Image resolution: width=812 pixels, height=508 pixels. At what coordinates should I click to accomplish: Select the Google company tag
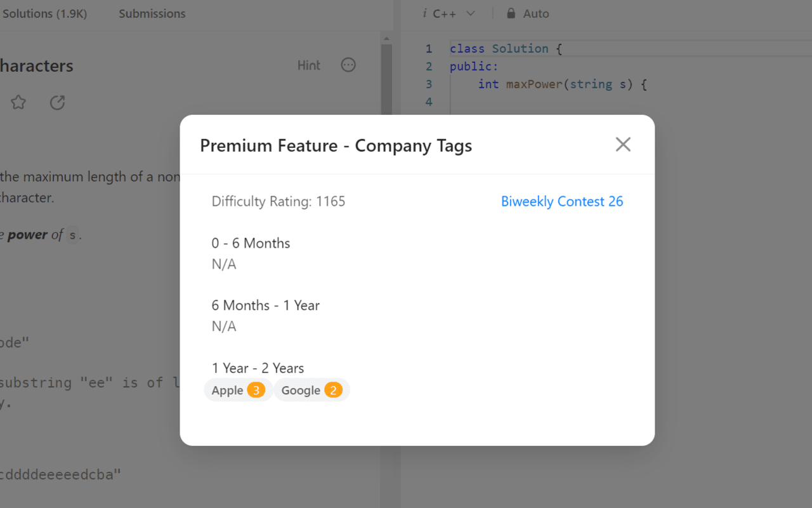(301, 390)
